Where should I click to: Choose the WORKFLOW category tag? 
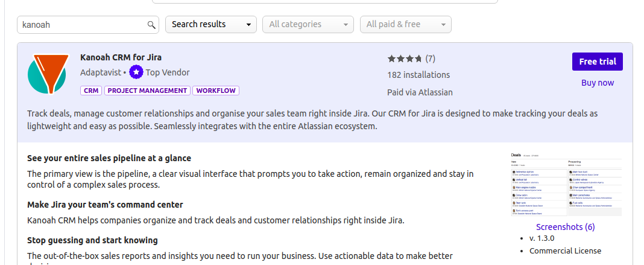click(216, 91)
